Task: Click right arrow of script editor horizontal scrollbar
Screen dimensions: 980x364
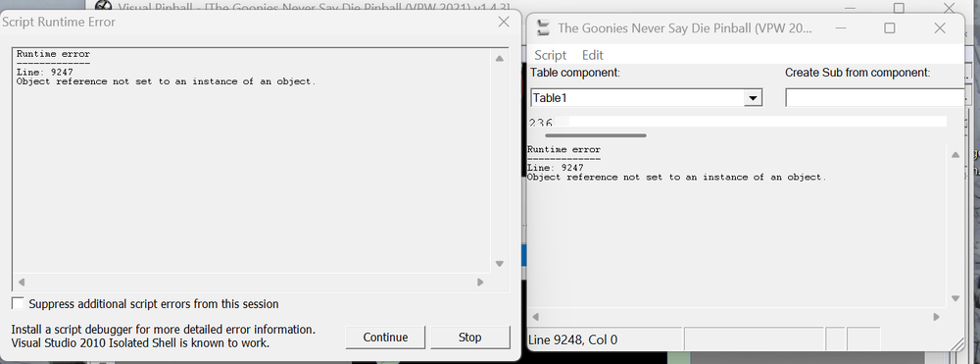Action: 936,317
